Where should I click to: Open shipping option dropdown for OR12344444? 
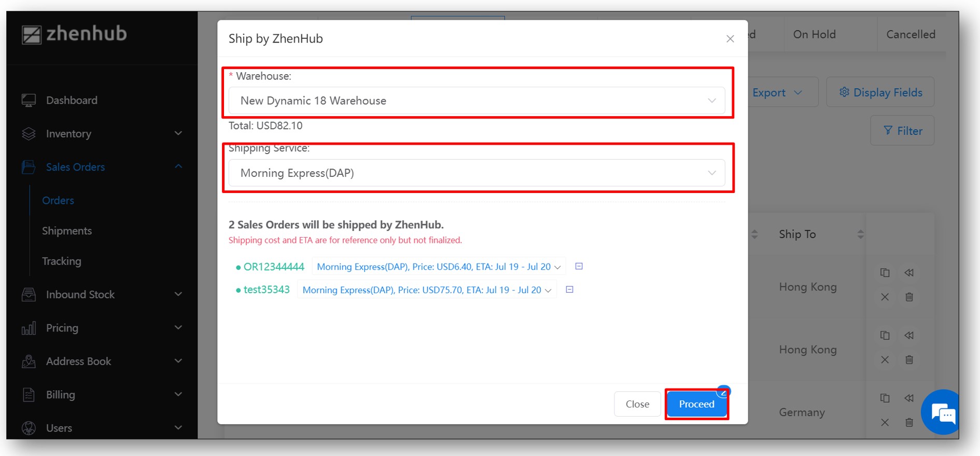pyautogui.click(x=439, y=267)
